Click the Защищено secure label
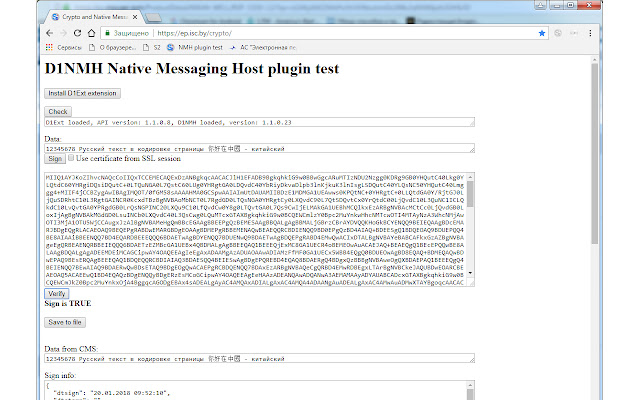This screenshot has height=400, width=640. pos(131,33)
